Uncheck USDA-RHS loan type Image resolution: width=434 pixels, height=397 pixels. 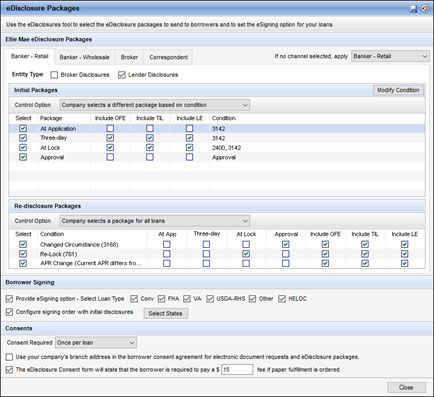[210, 299]
